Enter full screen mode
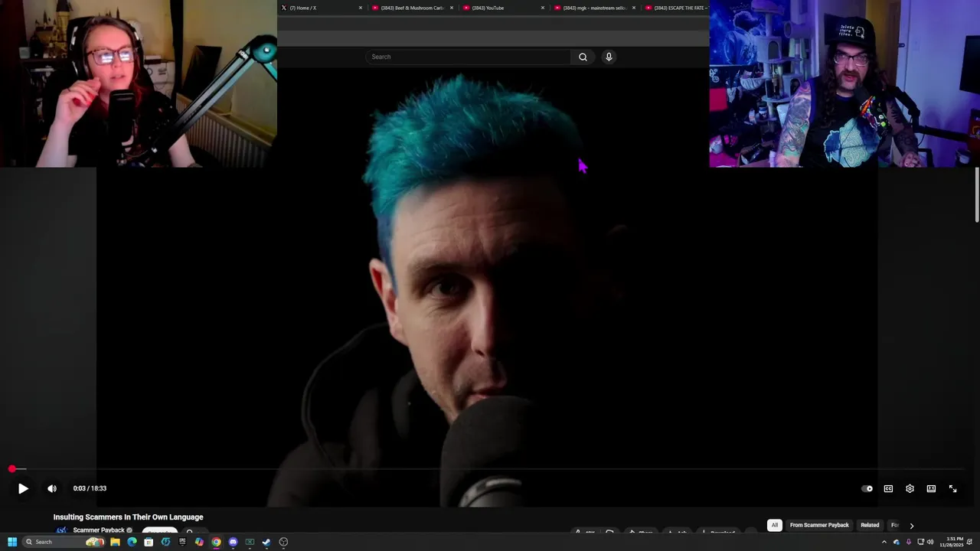 click(x=952, y=488)
